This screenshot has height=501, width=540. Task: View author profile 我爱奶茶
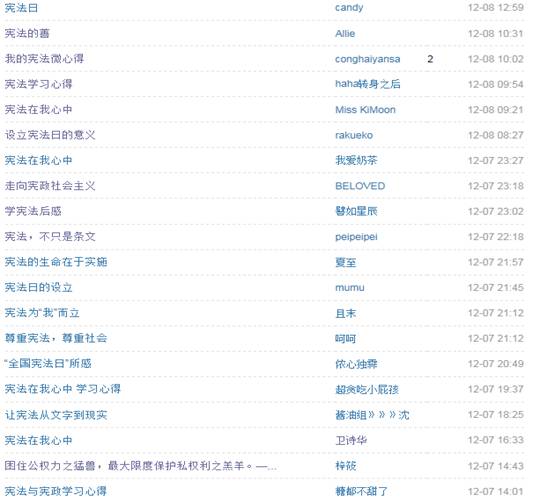coord(356,160)
